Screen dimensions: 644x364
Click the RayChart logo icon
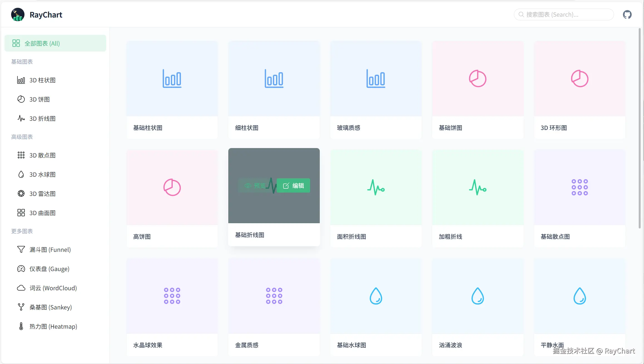[x=18, y=14]
